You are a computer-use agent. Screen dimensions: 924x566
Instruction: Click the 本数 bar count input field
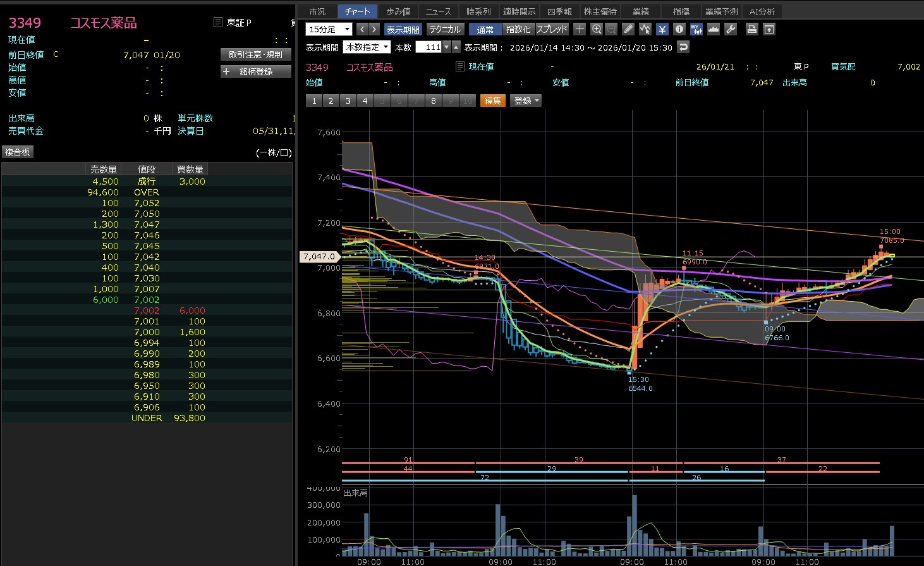(429, 47)
